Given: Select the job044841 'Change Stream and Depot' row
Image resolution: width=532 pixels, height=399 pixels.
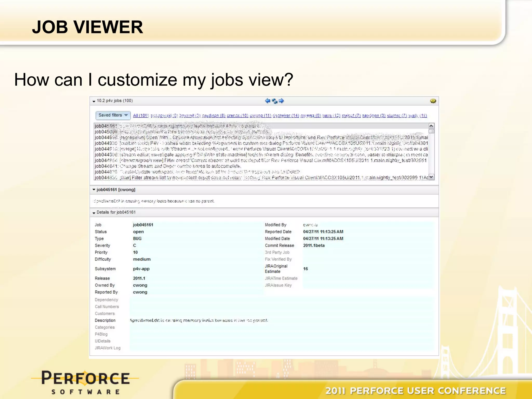Looking at the screenshot, I should pos(261,166).
